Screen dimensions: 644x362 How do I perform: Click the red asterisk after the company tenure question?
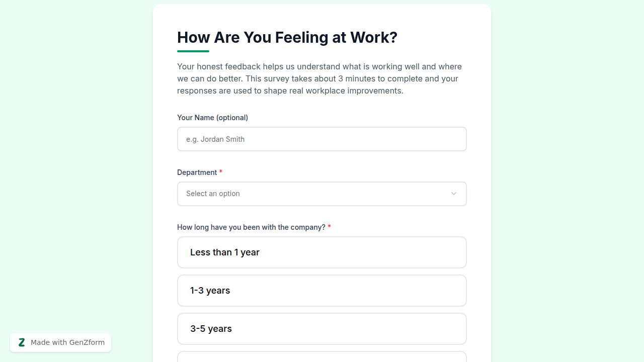(330, 227)
